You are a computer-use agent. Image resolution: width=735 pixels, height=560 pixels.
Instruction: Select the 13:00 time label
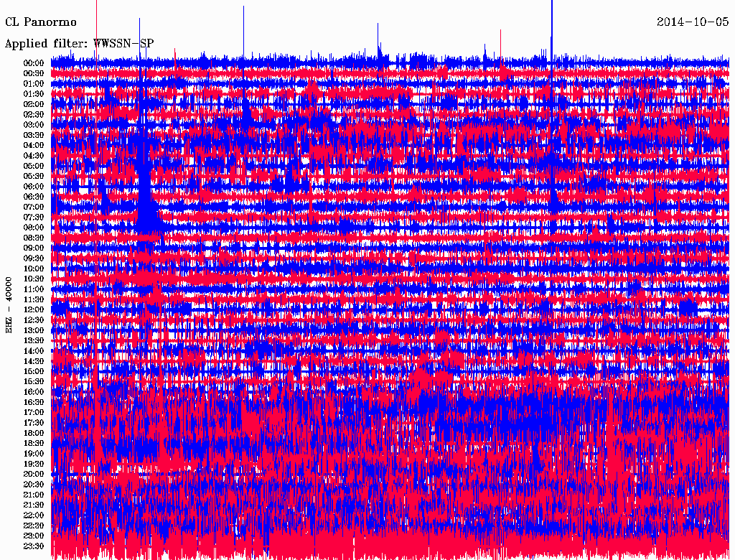pyautogui.click(x=34, y=330)
